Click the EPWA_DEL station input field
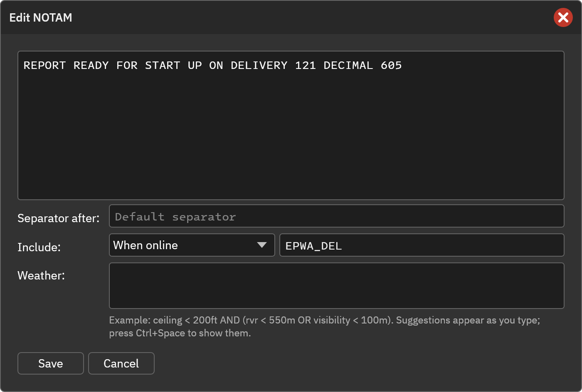Image resolution: width=582 pixels, height=392 pixels. (422, 245)
